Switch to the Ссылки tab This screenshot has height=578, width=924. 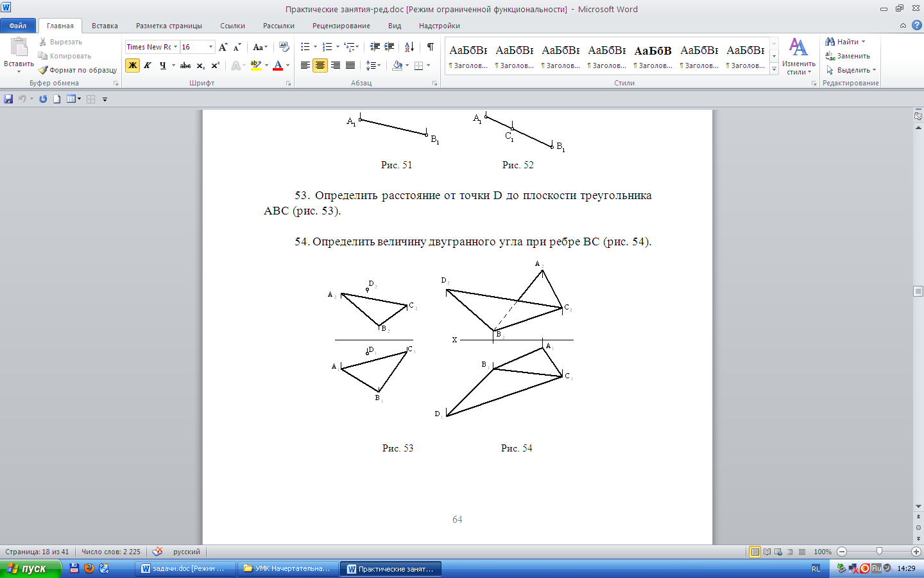pyautogui.click(x=232, y=26)
